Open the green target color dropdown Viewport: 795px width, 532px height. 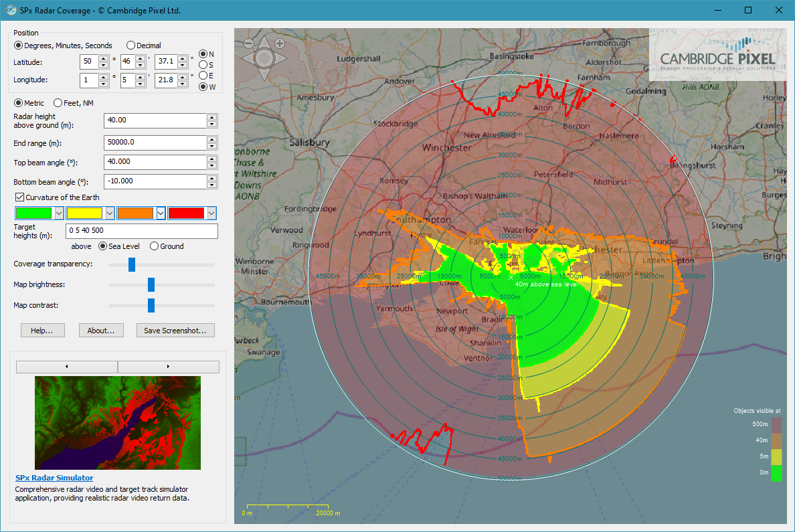point(57,213)
